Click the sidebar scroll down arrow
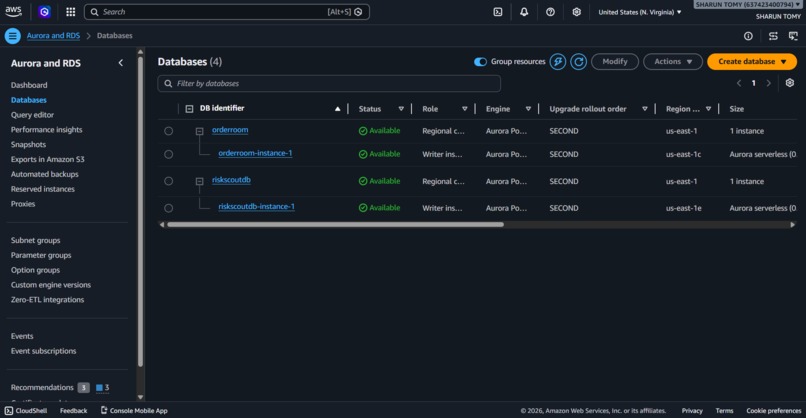Screen dimensions: 806x418 click(140, 397)
